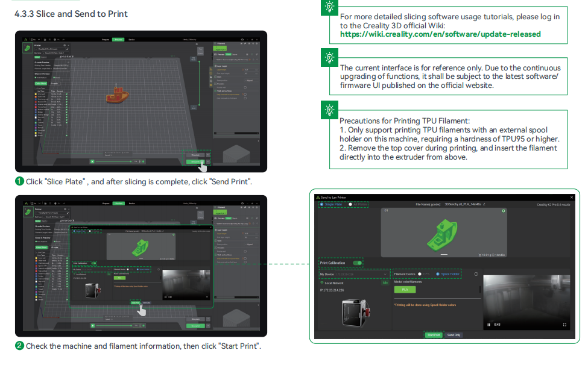Switch to the Prepare tab in top screenshot

coord(106,39)
